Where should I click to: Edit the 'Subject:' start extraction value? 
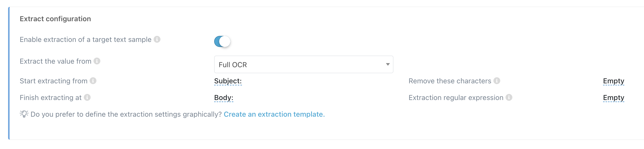point(228,81)
